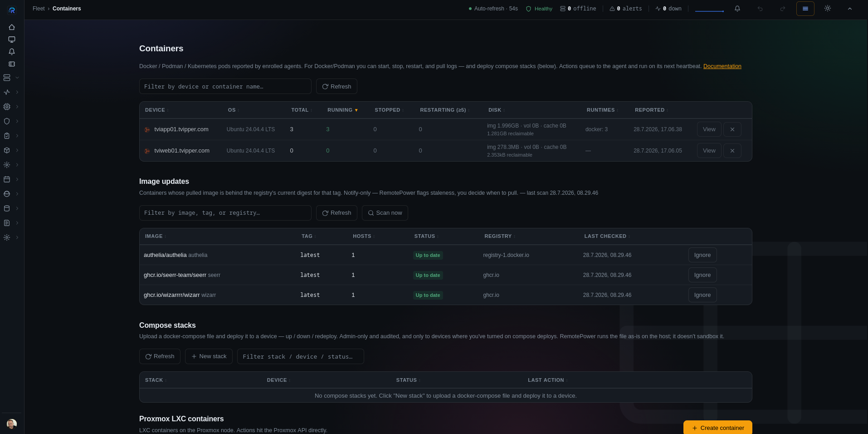Expand the shield section chevron
Viewport: 868px width, 434px height.
coord(17,121)
